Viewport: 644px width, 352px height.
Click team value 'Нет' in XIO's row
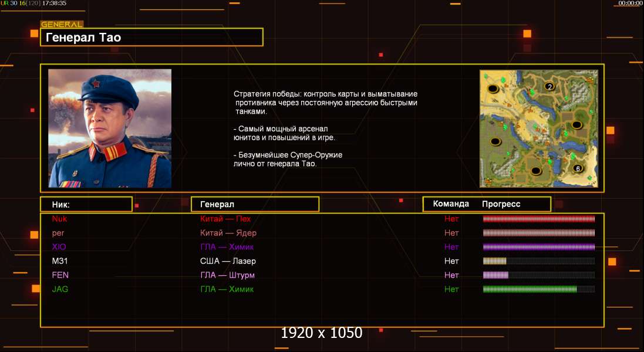coord(451,246)
